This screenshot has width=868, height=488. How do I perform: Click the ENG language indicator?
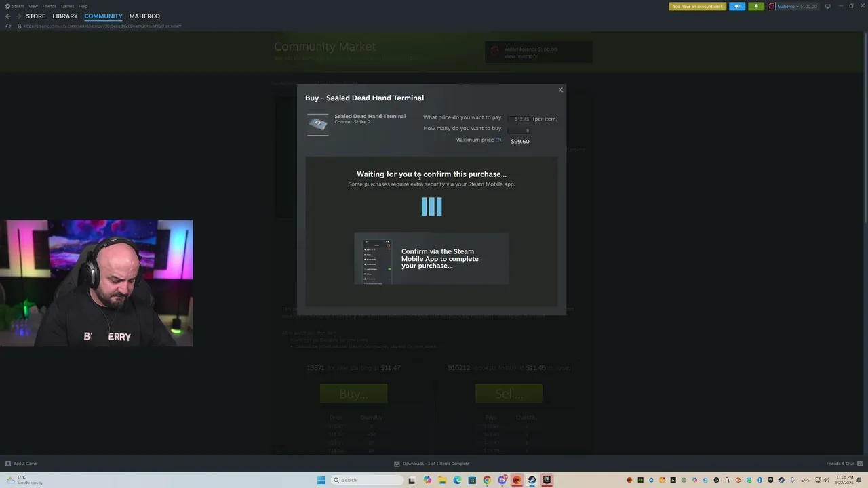tap(805, 480)
